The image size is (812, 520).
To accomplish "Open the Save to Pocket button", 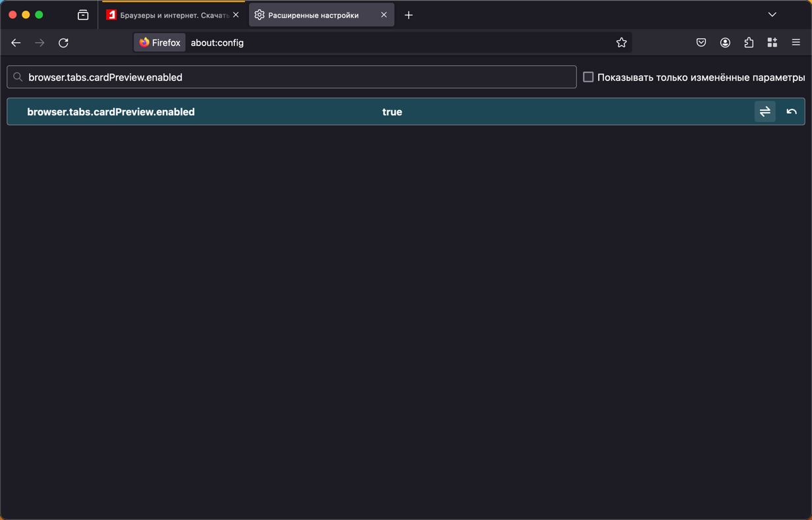I will 701,43.
